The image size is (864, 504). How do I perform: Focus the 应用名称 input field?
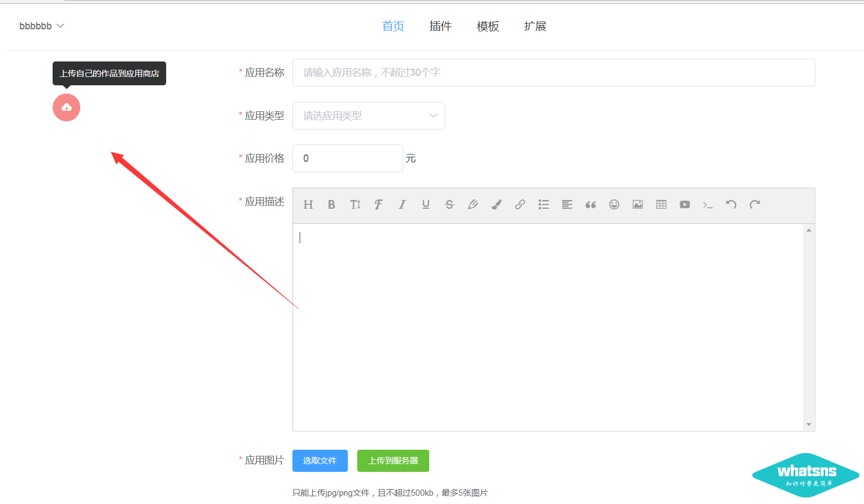click(553, 73)
